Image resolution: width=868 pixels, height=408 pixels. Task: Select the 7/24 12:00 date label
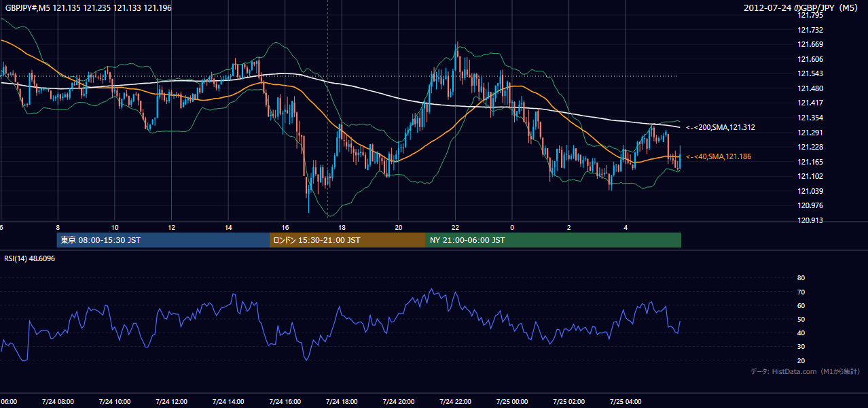click(171, 401)
